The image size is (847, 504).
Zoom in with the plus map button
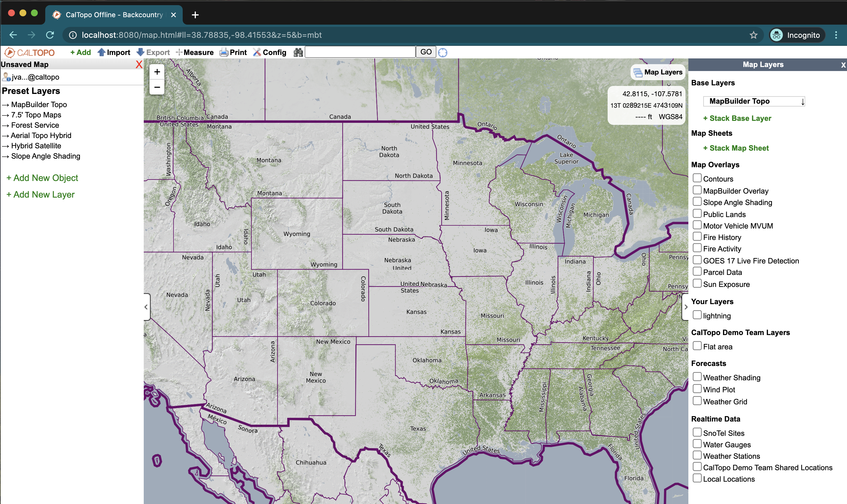tap(157, 72)
